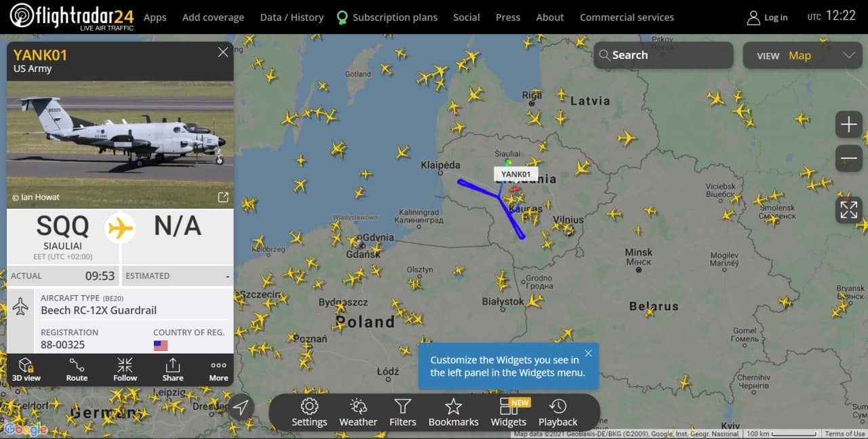Image resolution: width=868 pixels, height=439 pixels.
Task: Open Filters funnel icon
Action: 403,413
